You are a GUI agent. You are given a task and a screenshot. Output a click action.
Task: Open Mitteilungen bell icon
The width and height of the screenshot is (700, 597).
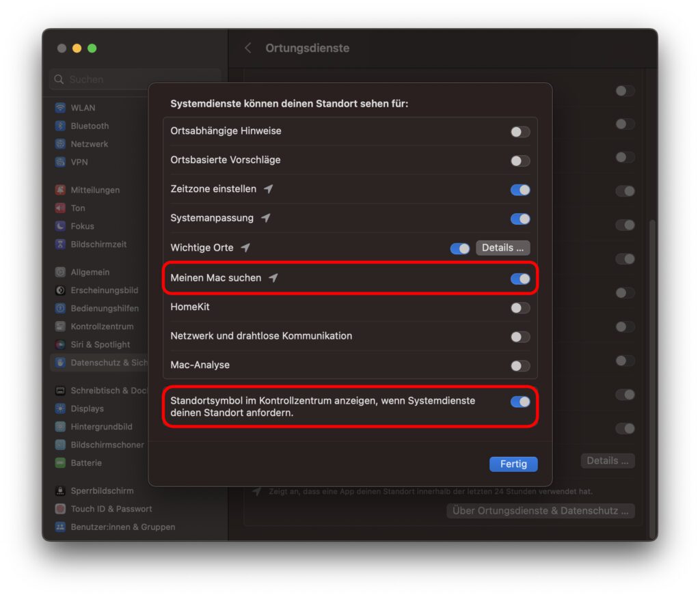pyautogui.click(x=60, y=190)
